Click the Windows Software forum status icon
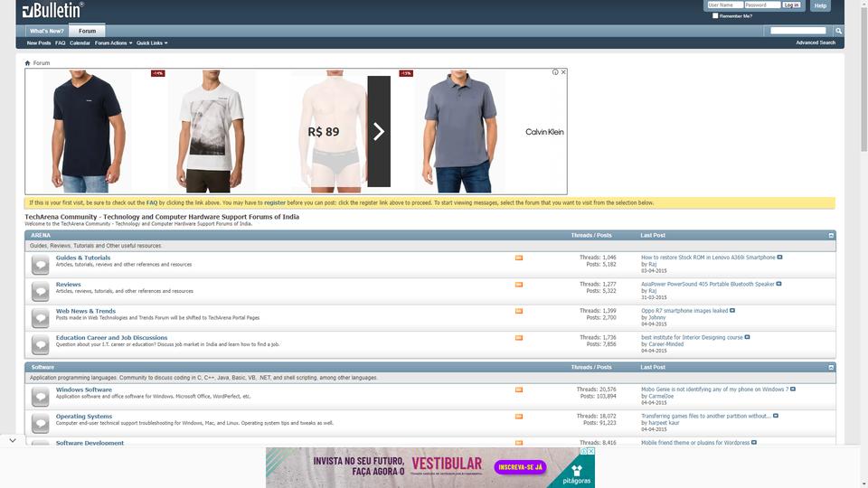 [40, 397]
